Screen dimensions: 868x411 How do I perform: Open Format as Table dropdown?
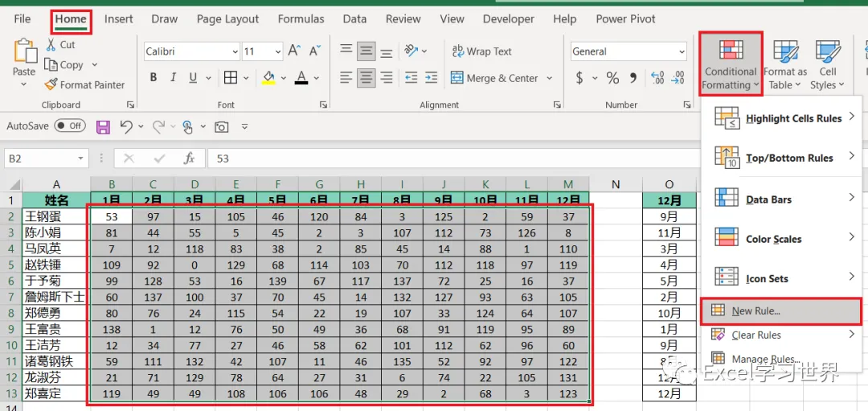(785, 65)
